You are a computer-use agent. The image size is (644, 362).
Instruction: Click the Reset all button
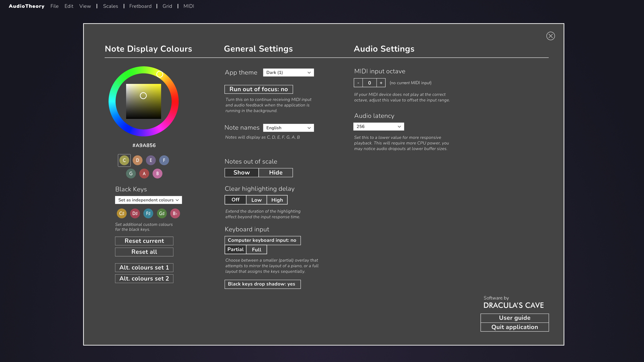tap(144, 252)
